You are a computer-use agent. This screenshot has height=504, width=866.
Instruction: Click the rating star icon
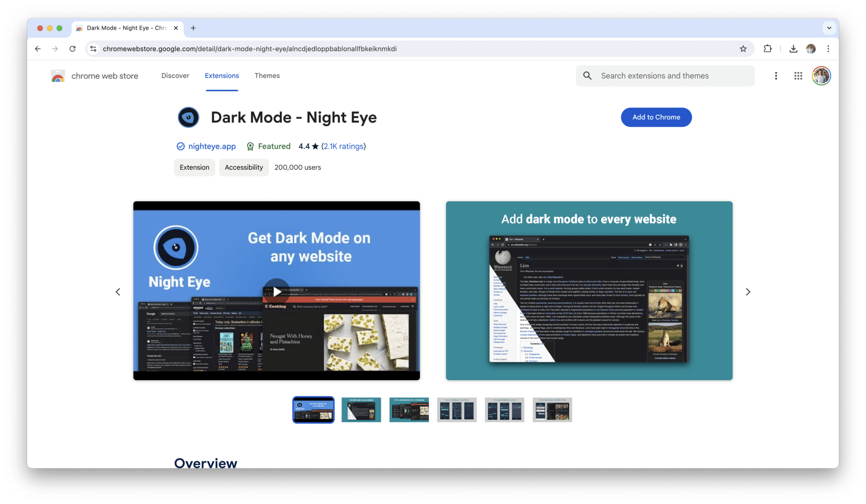coord(315,146)
